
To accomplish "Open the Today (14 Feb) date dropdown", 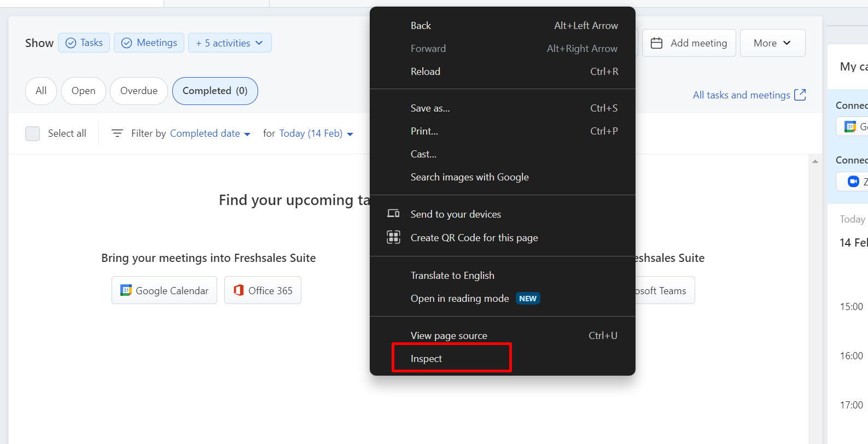I will pos(316,133).
